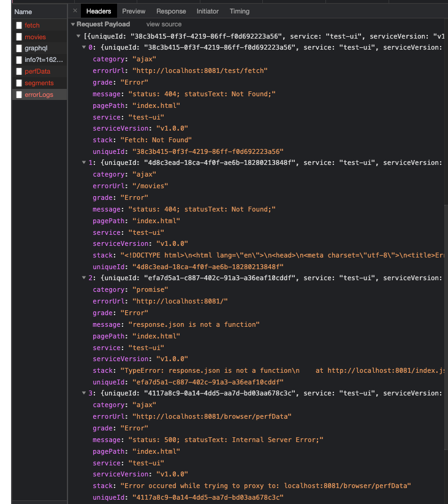Open the Timing tab
The width and height of the screenshot is (448, 504).
(x=240, y=11)
